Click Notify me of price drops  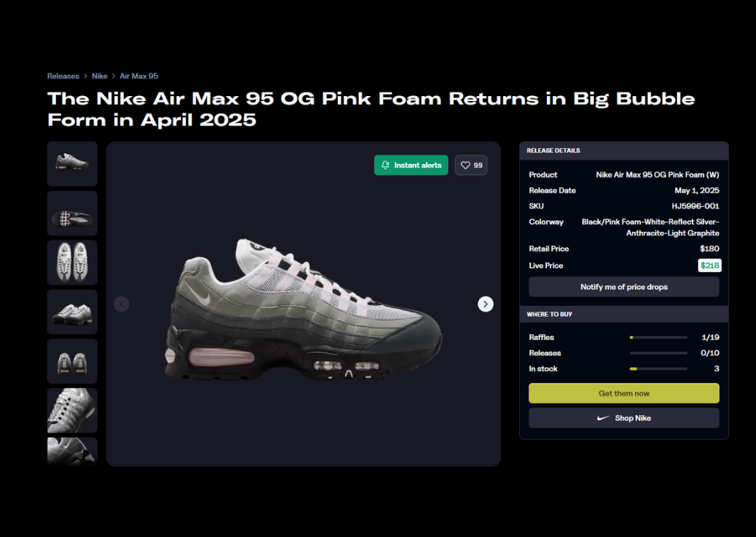click(x=624, y=287)
